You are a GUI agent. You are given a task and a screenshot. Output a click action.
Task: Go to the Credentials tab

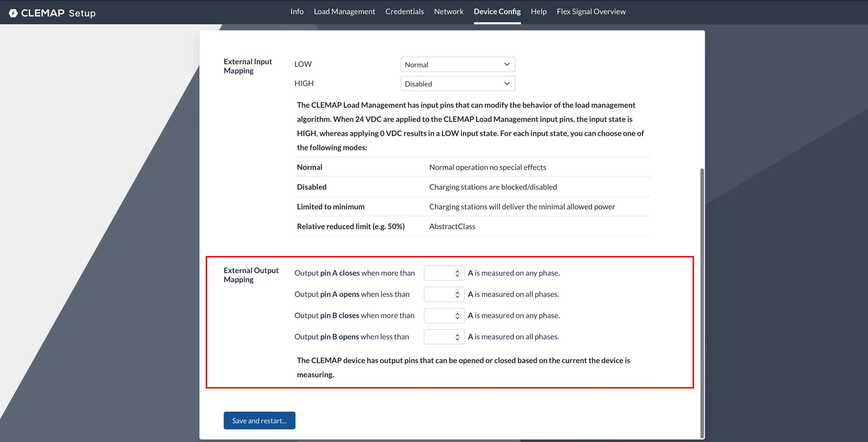tap(404, 11)
